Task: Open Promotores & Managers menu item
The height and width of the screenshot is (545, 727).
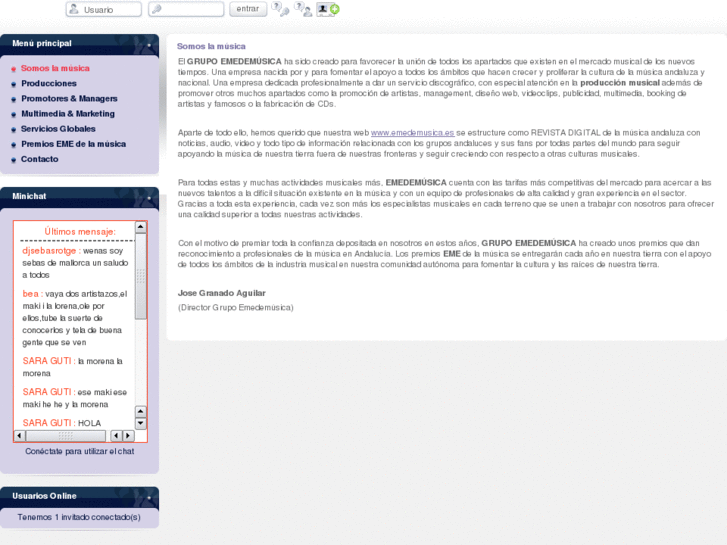Action: click(69, 98)
